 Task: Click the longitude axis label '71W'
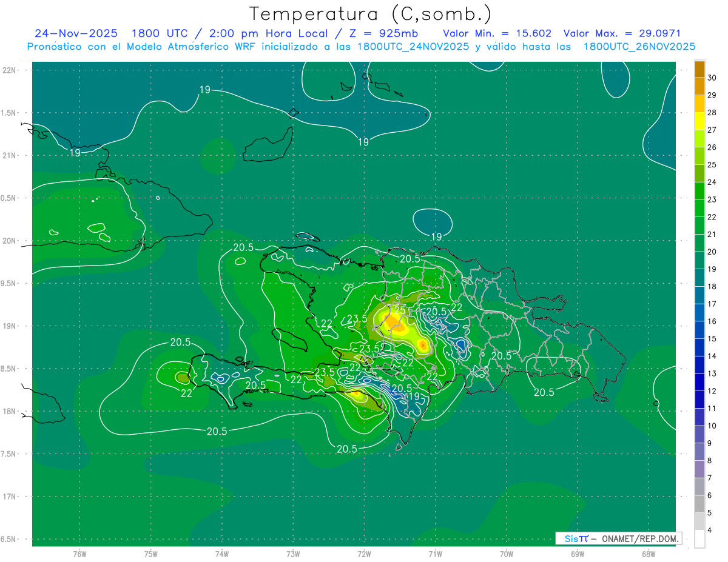point(435,554)
